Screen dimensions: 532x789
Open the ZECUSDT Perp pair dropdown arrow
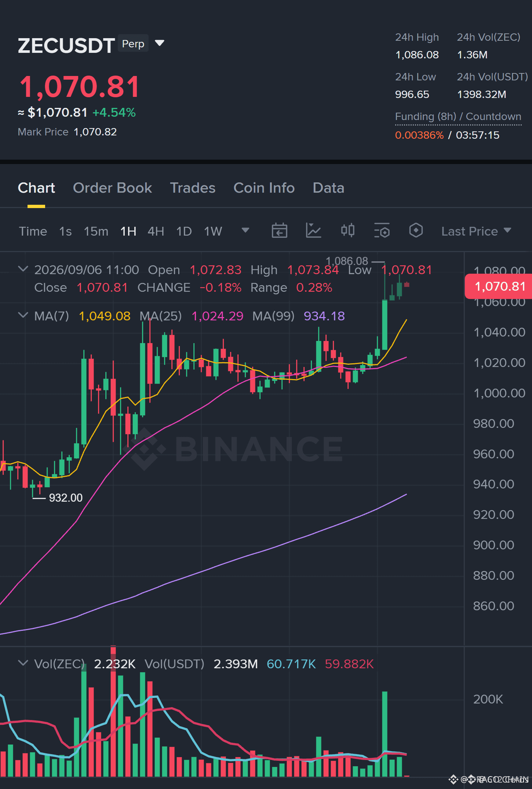tap(160, 43)
